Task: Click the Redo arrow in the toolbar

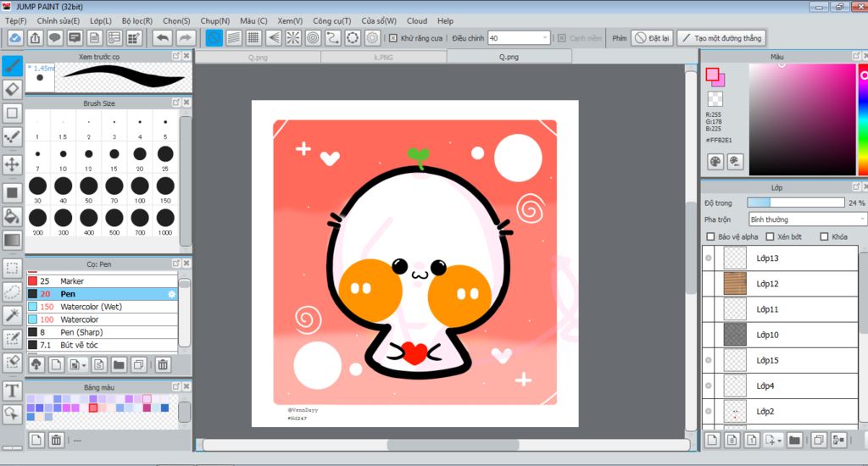Action: pyautogui.click(x=186, y=38)
